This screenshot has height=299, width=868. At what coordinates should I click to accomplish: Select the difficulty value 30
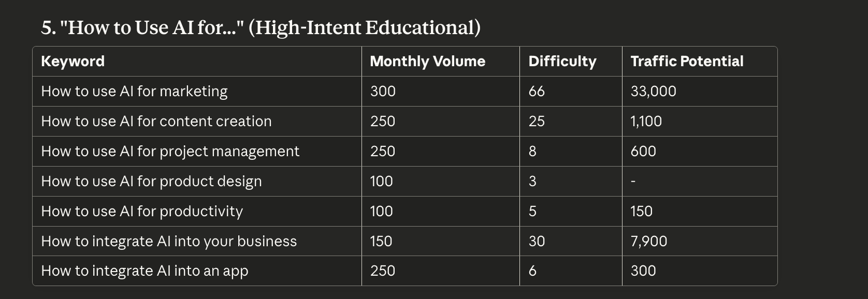[x=537, y=242]
